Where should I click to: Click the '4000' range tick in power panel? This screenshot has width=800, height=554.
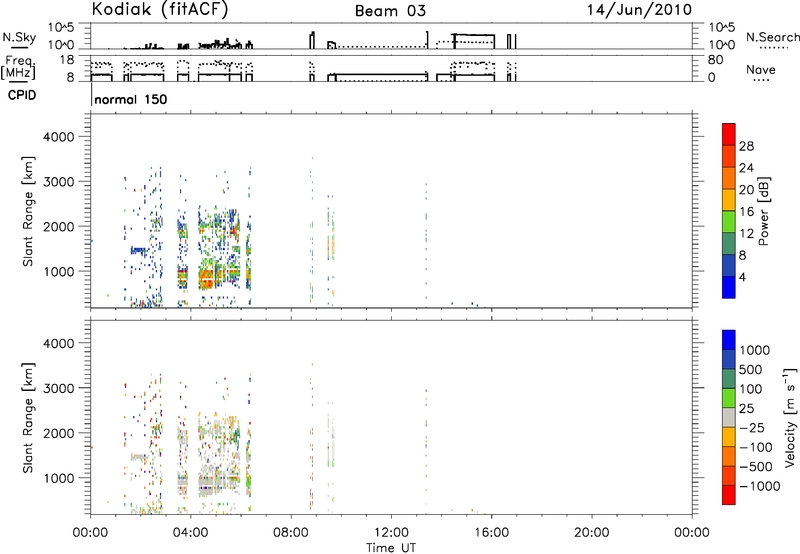click(58, 137)
